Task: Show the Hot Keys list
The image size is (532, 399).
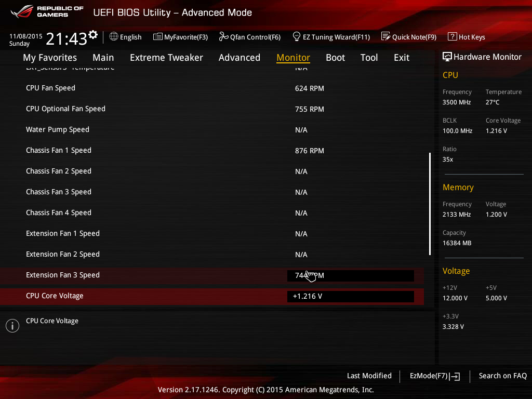Action: tap(467, 37)
